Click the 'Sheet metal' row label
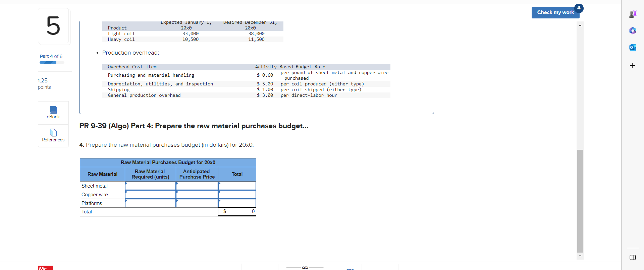The width and height of the screenshot is (644, 270). coord(95,186)
